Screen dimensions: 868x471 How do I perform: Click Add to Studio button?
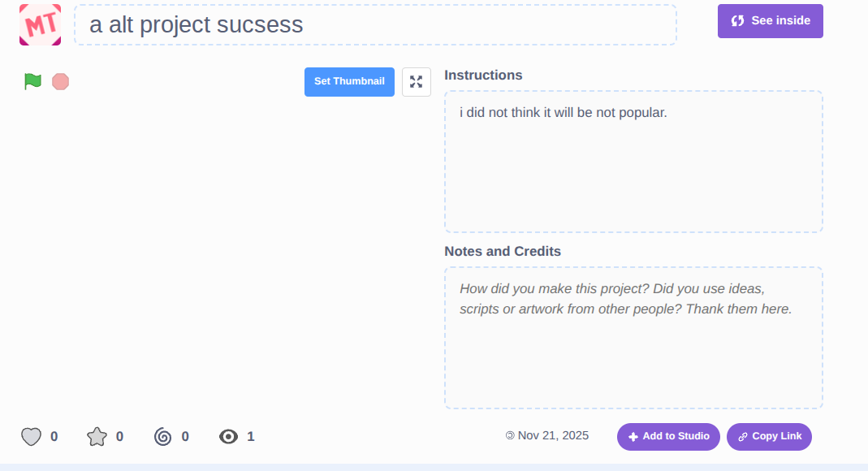click(668, 437)
